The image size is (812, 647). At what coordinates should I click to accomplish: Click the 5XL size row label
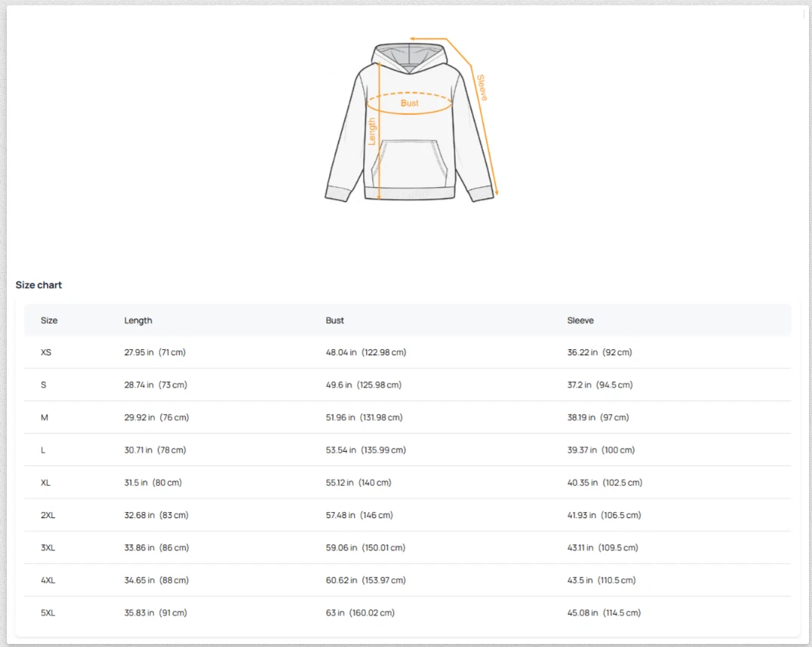(x=48, y=612)
